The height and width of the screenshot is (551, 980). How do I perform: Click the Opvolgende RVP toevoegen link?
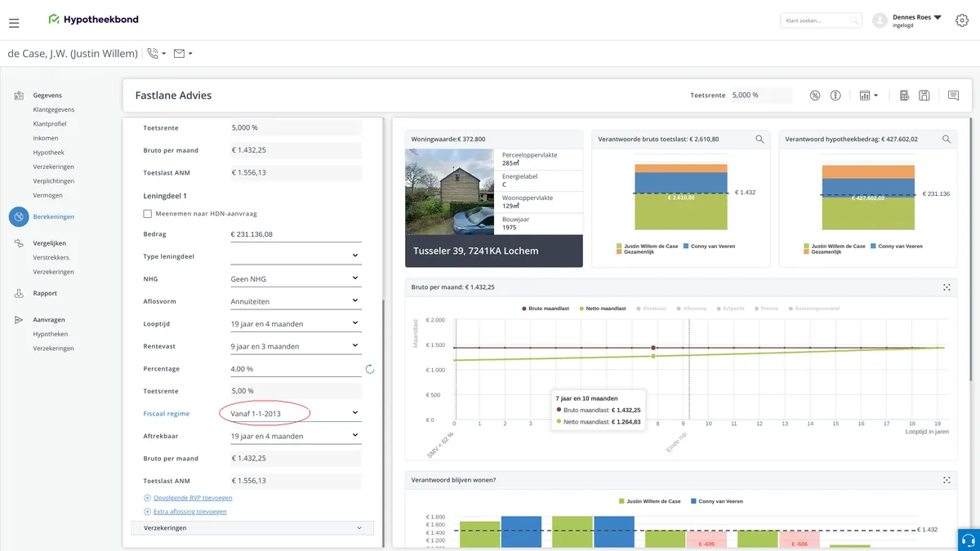(x=193, y=498)
